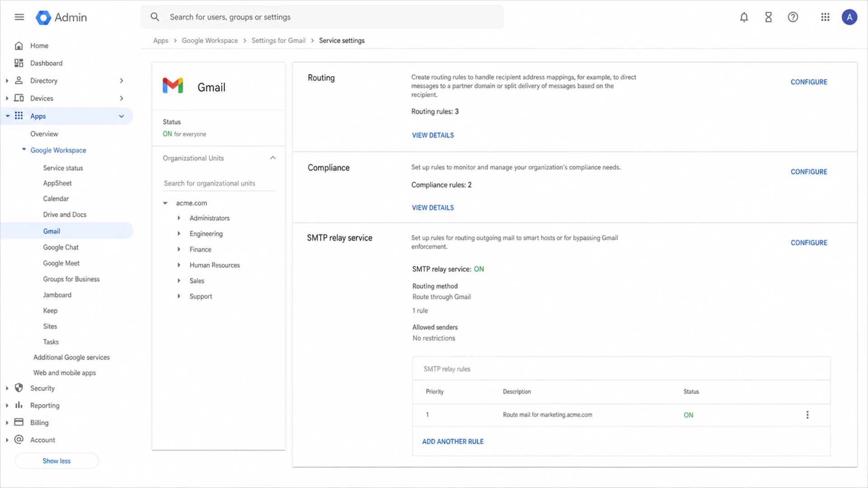Viewport: 868px width, 488px height.
Task: Click the Dashboard icon in sidebar
Action: (19, 63)
